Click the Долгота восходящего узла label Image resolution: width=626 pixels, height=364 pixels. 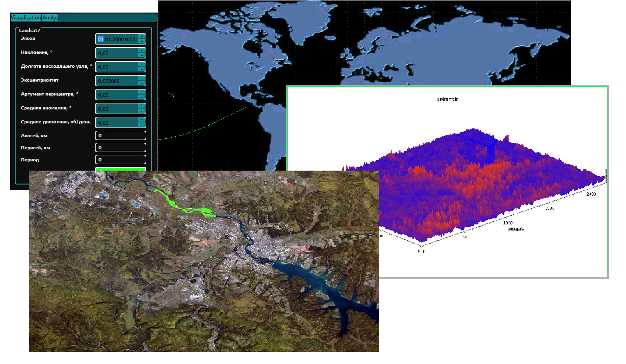pos(57,66)
